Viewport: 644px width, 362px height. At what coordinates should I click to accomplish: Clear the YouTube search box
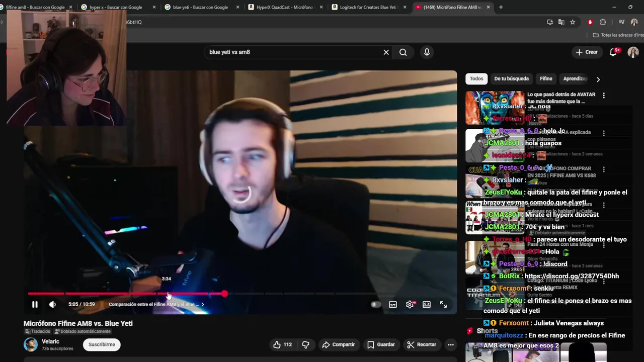coord(386,52)
